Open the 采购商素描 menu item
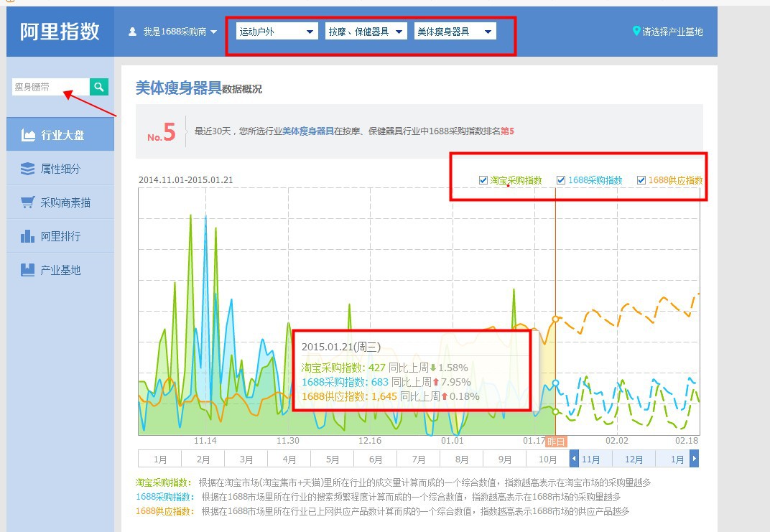The image size is (770, 532). [60, 202]
